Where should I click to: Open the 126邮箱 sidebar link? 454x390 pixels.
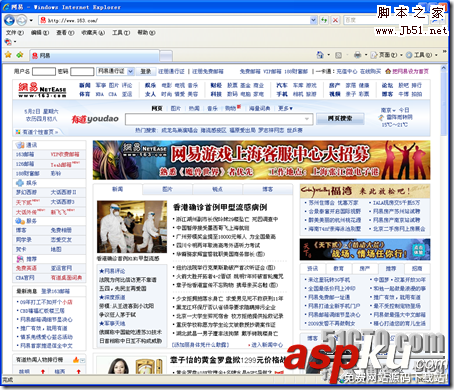point(25,164)
